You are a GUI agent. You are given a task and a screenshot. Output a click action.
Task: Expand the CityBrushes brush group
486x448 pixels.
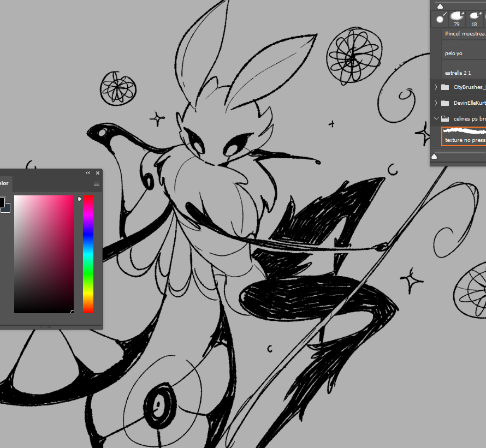(436, 87)
